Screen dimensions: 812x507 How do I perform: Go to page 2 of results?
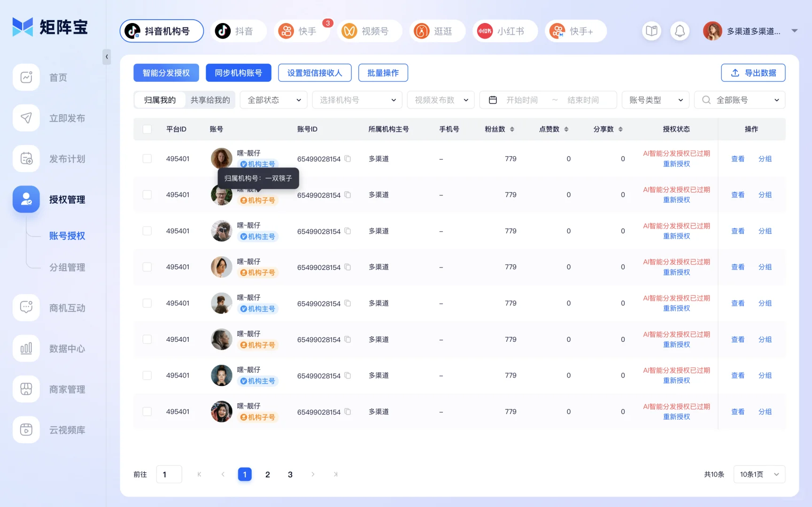pos(267,474)
